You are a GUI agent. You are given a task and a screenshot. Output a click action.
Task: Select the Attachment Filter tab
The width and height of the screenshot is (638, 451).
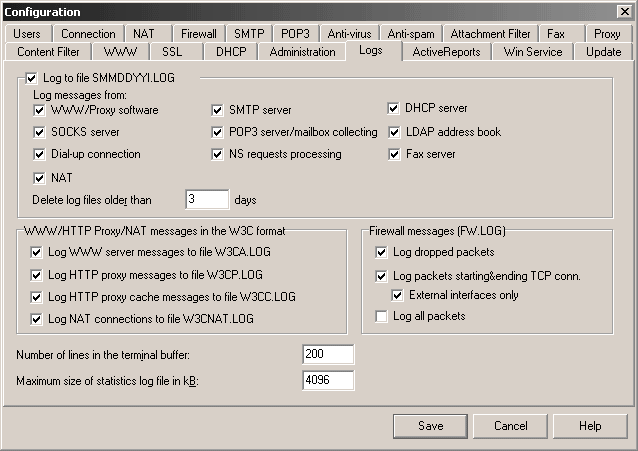pyautogui.click(x=491, y=33)
